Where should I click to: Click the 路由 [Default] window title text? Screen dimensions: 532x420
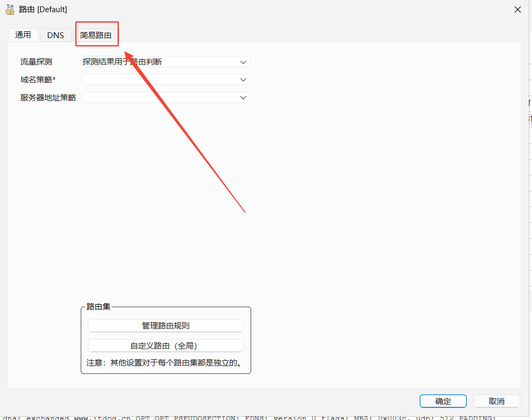[x=43, y=10]
